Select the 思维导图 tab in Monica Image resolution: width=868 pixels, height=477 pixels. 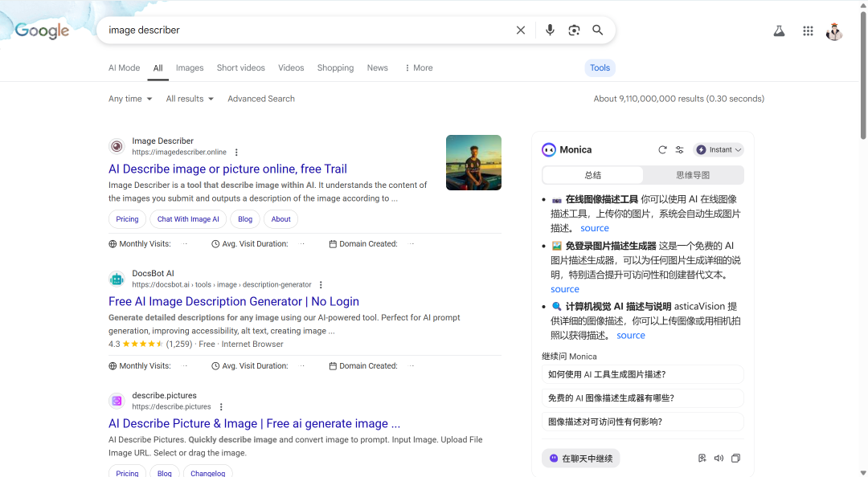(x=693, y=175)
